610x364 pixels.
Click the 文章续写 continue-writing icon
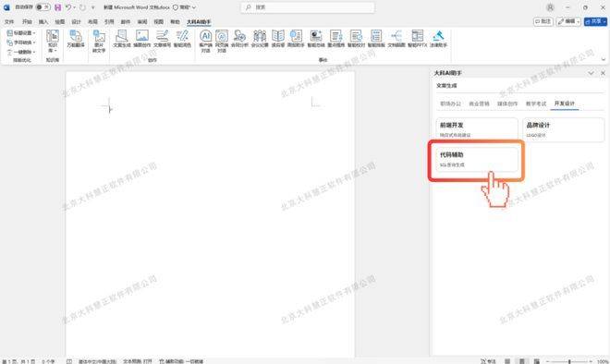tap(163, 39)
